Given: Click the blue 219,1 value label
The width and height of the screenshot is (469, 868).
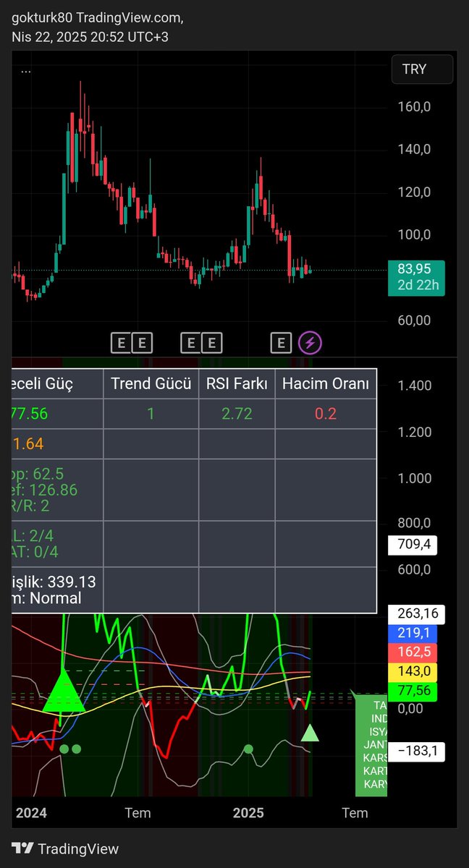Looking at the screenshot, I should point(414,633).
